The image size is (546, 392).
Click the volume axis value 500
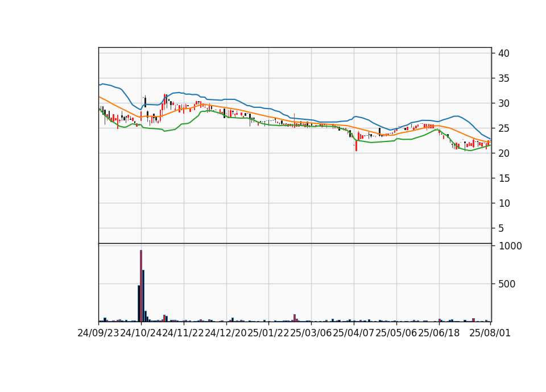pyautogui.click(x=507, y=284)
